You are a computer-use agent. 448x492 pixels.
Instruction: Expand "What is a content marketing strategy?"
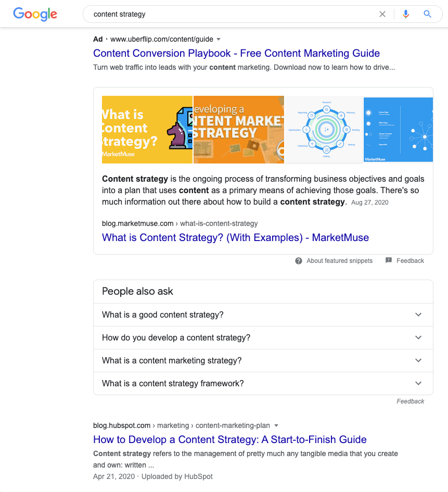pyautogui.click(x=418, y=360)
